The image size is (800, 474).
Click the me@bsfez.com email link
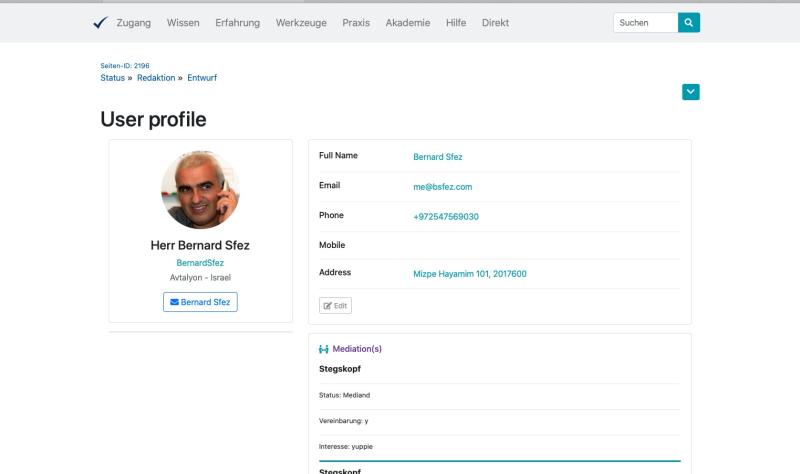tap(442, 187)
